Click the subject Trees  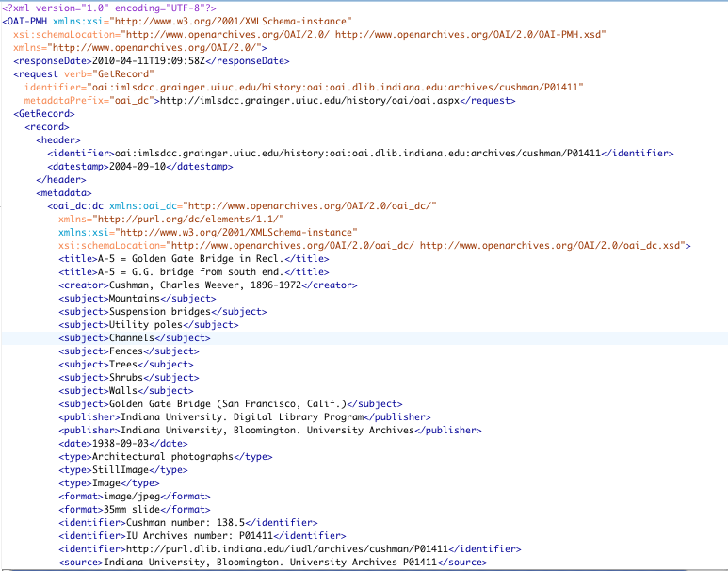(126, 365)
